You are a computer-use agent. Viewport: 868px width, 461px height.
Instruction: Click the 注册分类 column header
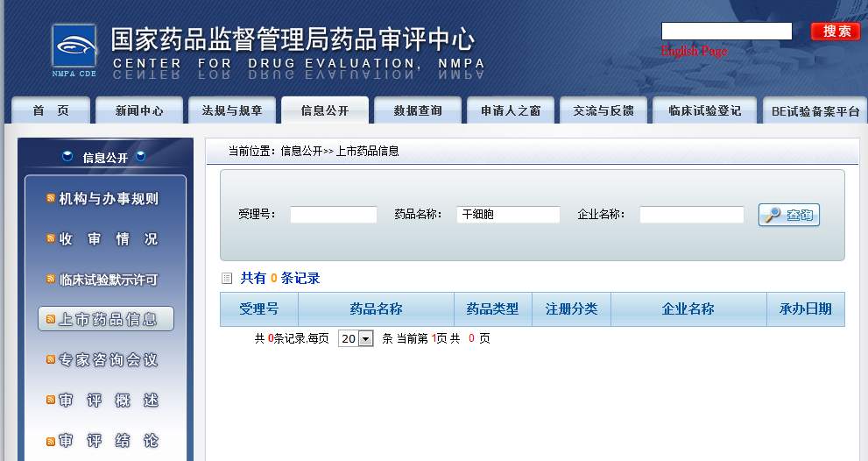(571, 309)
